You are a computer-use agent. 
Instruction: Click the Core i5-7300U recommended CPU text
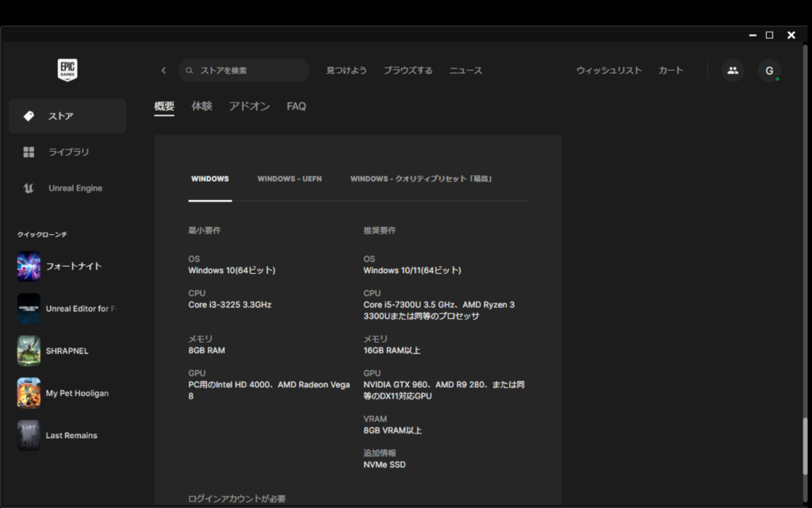439,310
